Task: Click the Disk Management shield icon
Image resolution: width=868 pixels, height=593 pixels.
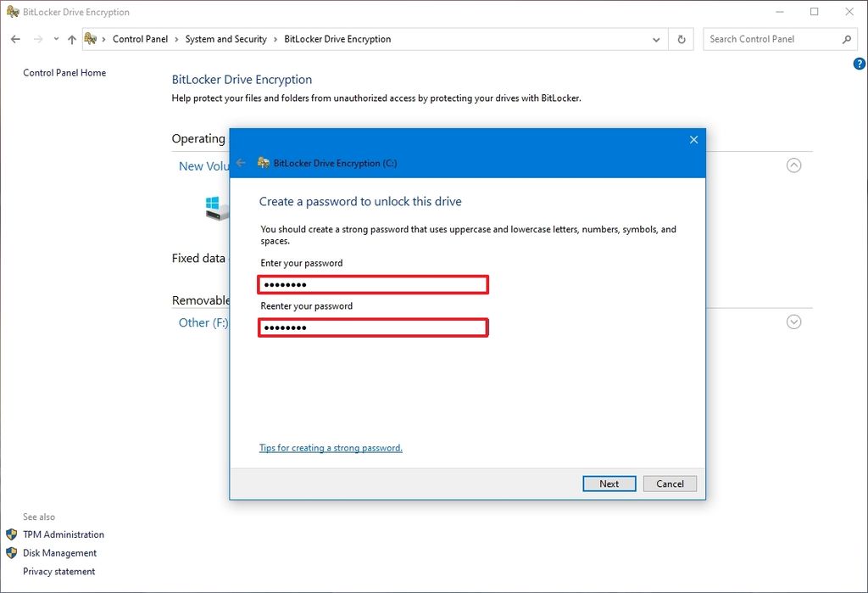Action: (x=10, y=552)
